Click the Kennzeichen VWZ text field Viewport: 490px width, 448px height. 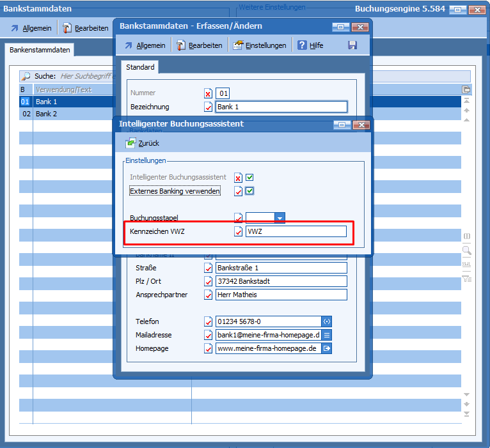296,231
